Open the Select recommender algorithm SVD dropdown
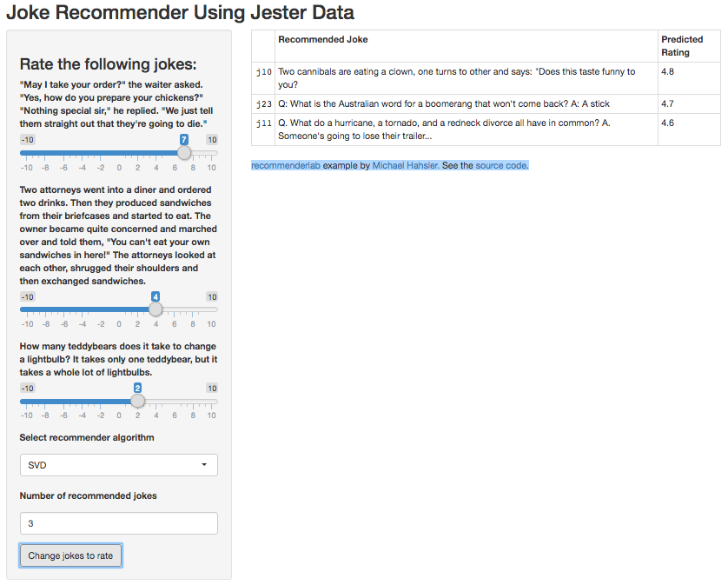Screen dimensions: 728x585 tap(119, 465)
